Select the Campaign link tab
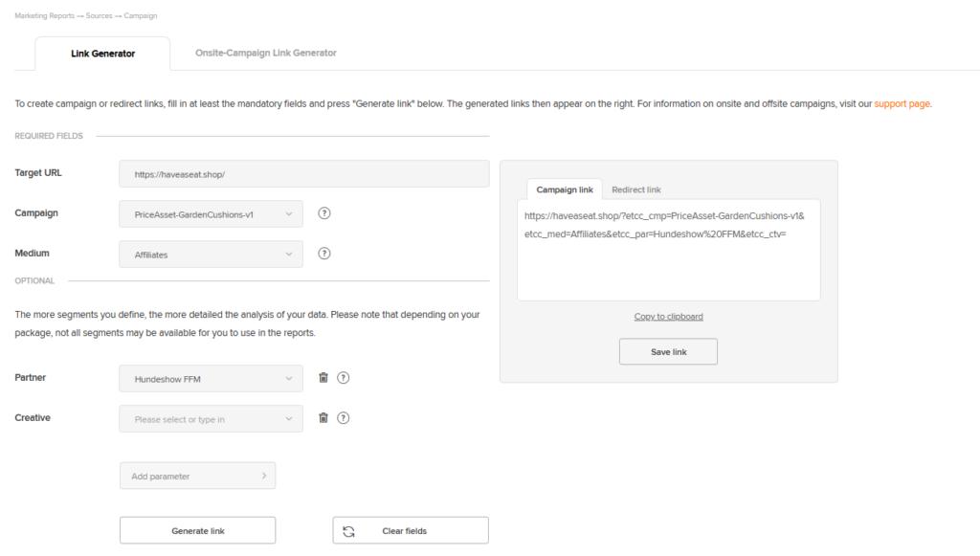This screenshot has height=556, width=980. point(565,189)
